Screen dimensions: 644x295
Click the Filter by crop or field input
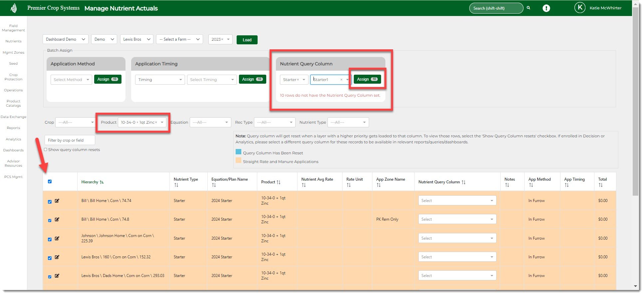(70, 140)
